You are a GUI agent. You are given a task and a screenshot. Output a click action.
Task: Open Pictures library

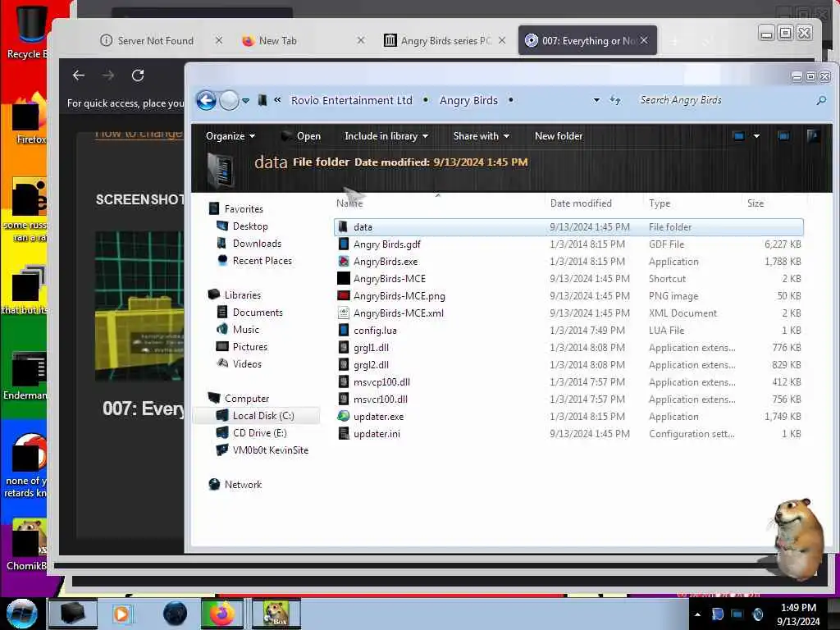coord(249,347)
